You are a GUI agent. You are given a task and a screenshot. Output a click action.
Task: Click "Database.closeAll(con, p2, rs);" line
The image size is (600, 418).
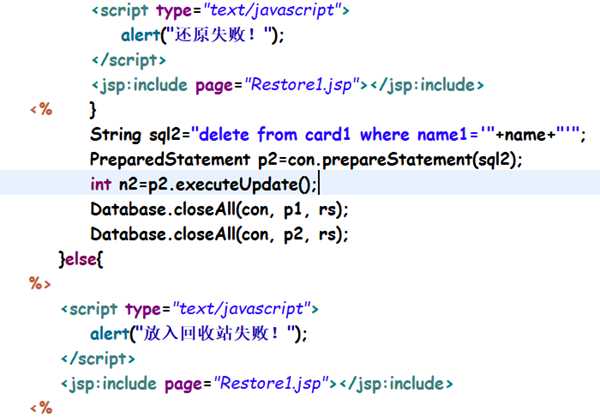click(x=219, y=235)
